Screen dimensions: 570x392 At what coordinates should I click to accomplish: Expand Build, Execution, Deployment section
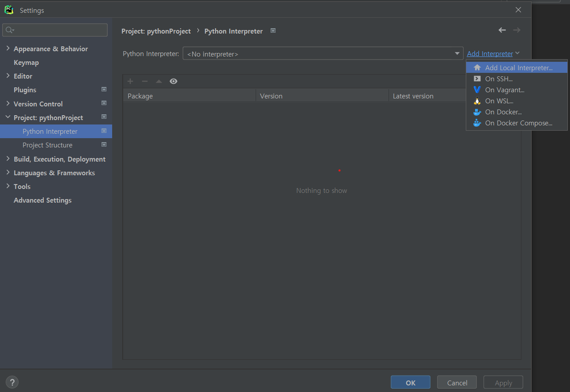point(8,158)
